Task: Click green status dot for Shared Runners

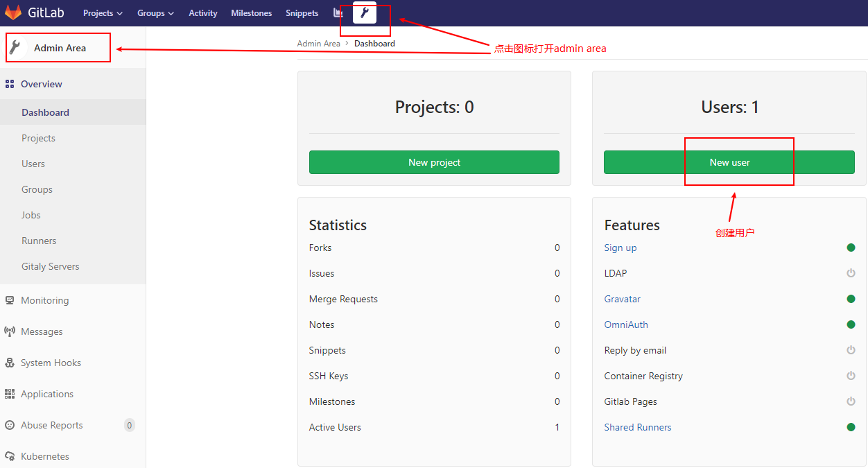Action: [x=851, y=427]
